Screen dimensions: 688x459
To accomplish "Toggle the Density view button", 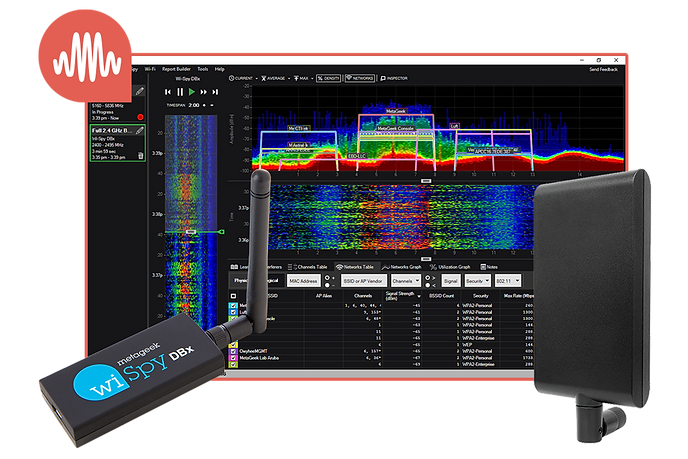I will (327, 77).
